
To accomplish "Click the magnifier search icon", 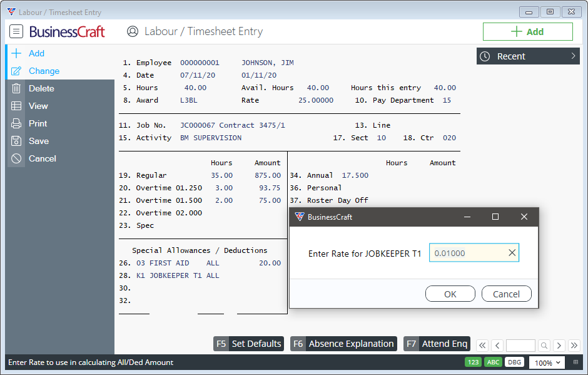I will point(544,346).
